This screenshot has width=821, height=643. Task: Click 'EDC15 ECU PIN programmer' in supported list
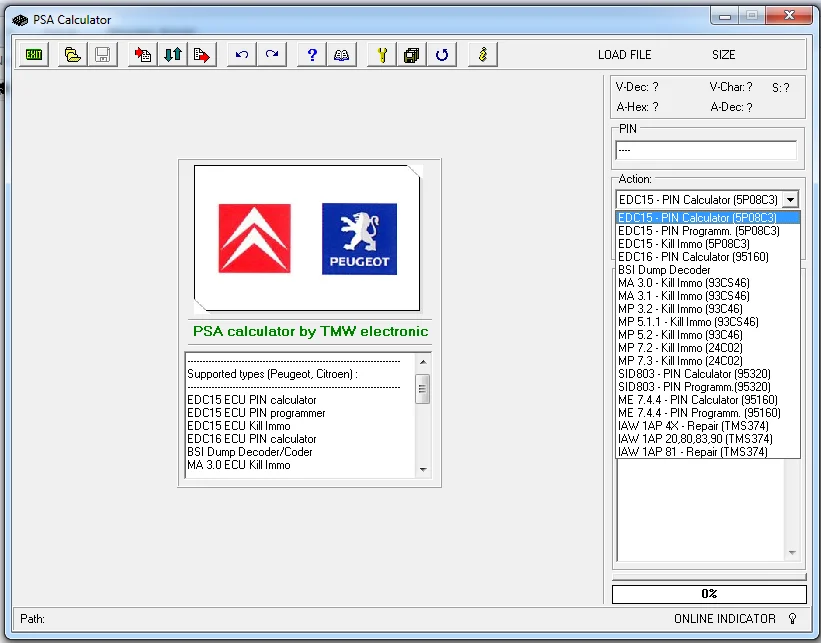click(256, 413)
